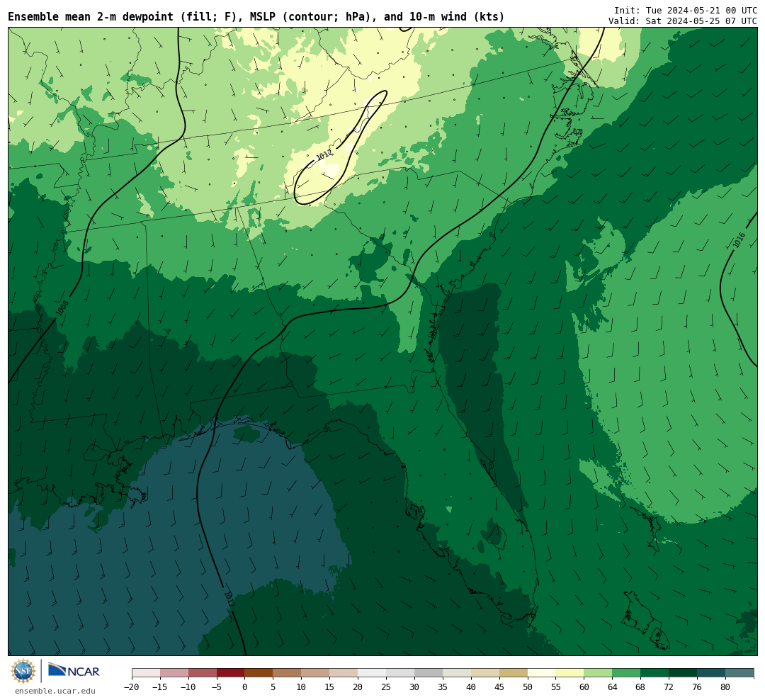Click the 1008 contour label

[x=62, y=307]
